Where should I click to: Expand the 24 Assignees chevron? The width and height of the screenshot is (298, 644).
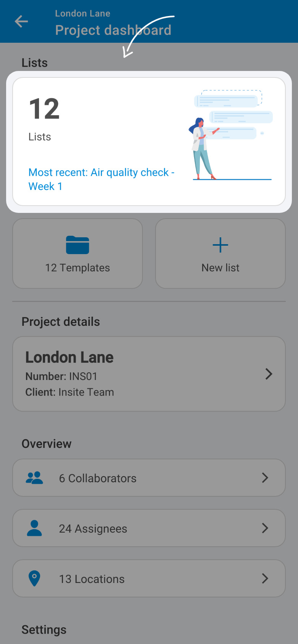tap(265, 528)
